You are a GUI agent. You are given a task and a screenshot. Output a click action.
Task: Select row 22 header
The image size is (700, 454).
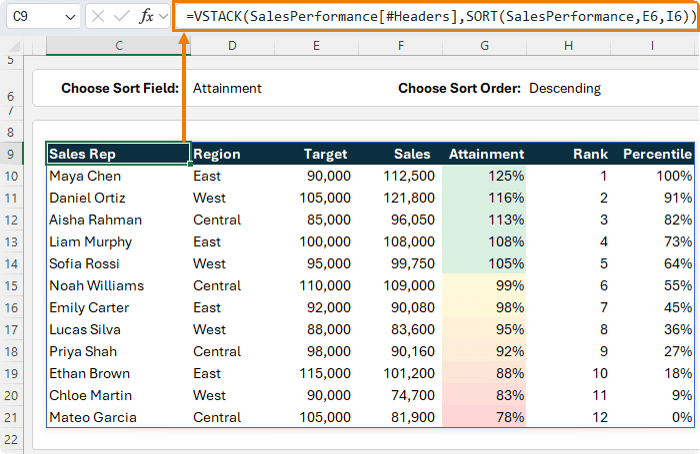pos(11,439)
